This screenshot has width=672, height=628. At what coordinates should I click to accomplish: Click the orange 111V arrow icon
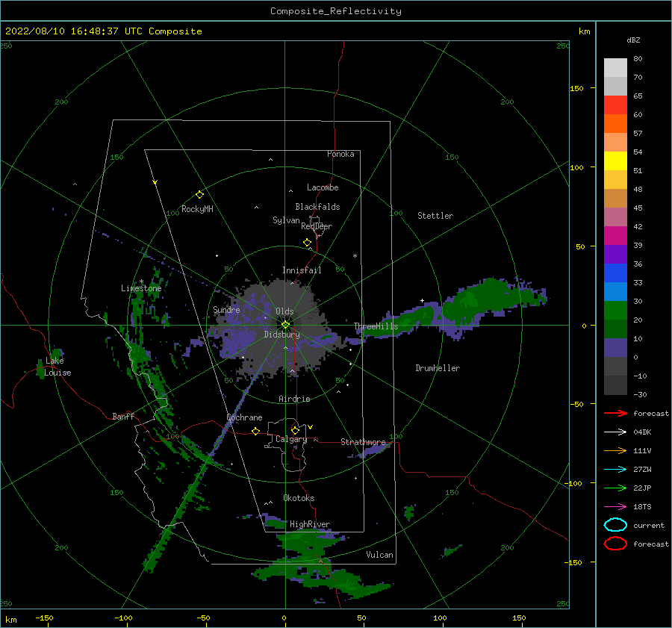615,450
